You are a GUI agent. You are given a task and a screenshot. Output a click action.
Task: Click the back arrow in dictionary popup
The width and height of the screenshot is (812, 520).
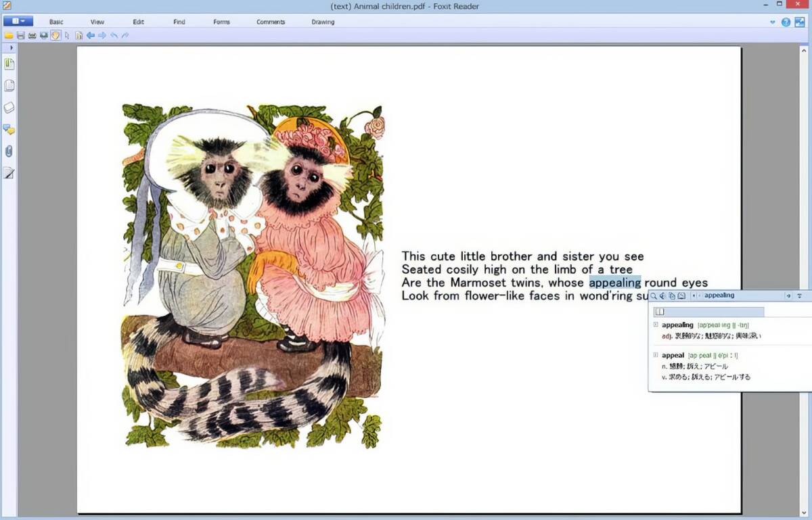tap(693, 296)
